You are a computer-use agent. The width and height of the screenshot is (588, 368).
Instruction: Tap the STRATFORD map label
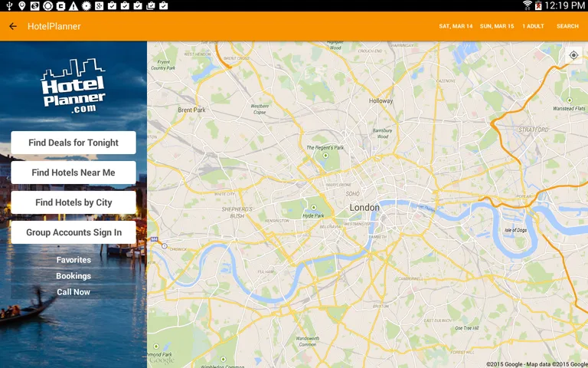533,130
